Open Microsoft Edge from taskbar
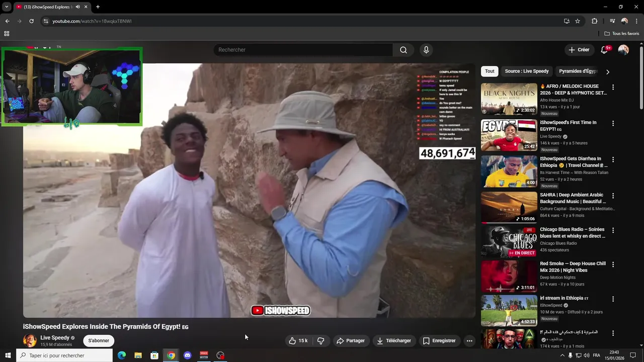This screenshot has height=362, width=644. click(122, 355)
